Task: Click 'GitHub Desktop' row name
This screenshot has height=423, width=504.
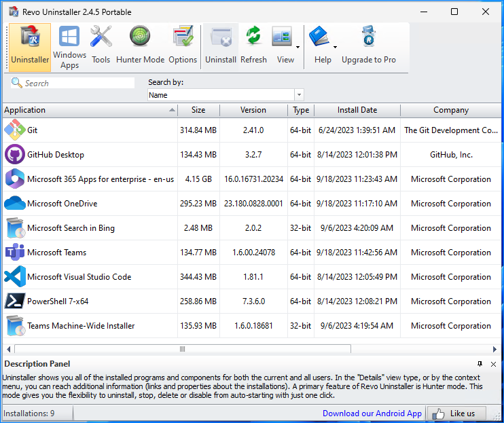Action: click(56, 155)
